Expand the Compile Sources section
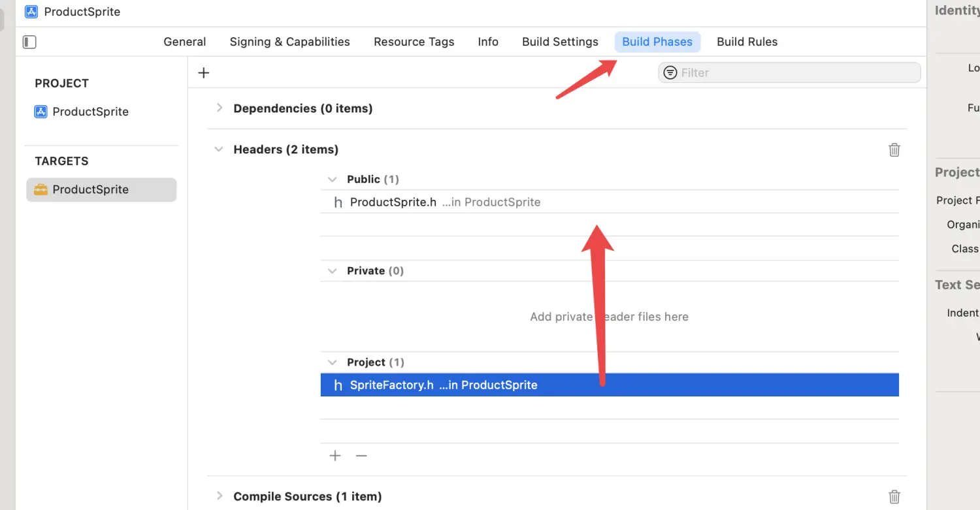 (x=220, y=496)
